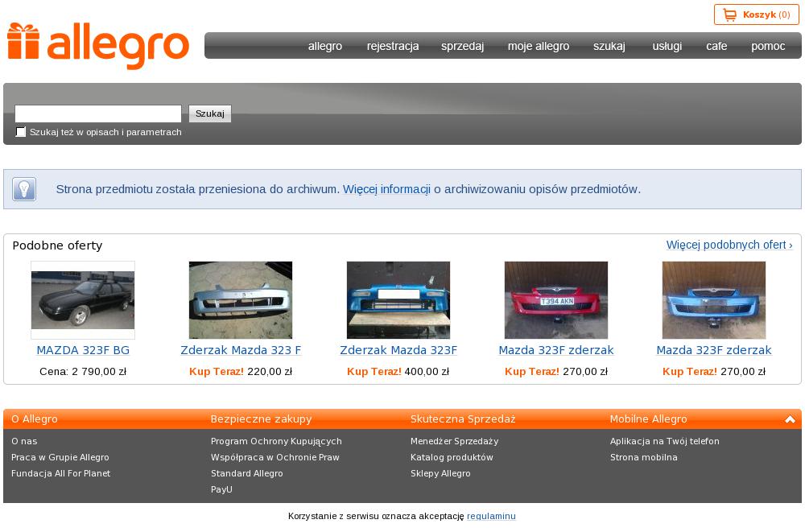Open Współpraca w Ochronie Praw link
Viewport: 805px width, 532px height.
[275, 457]
